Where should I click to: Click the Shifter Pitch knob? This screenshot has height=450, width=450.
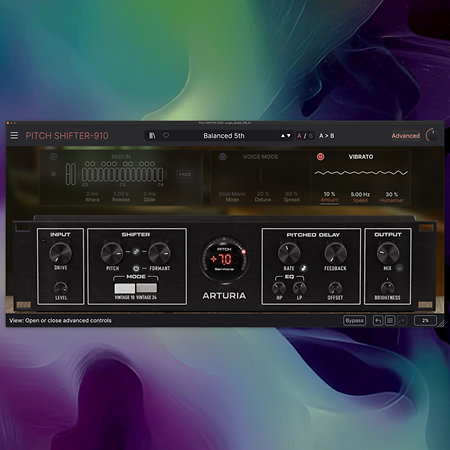click(x=112, y=253)
